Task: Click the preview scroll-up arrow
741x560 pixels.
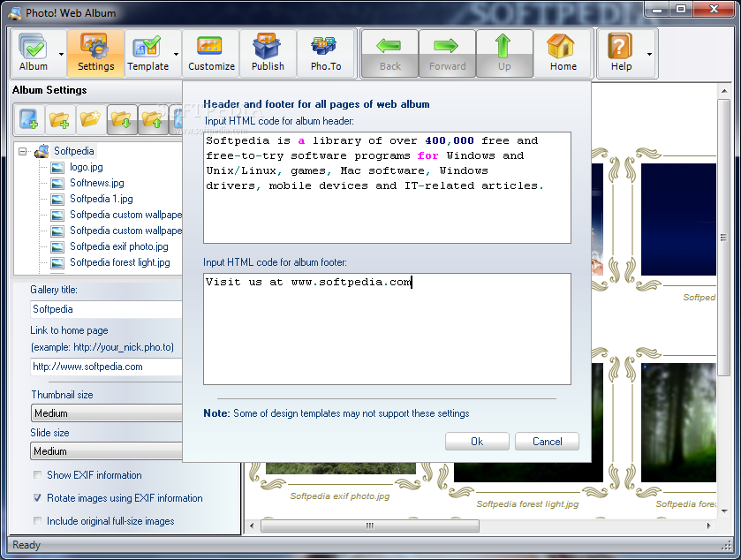Action: tap(723, 90)
